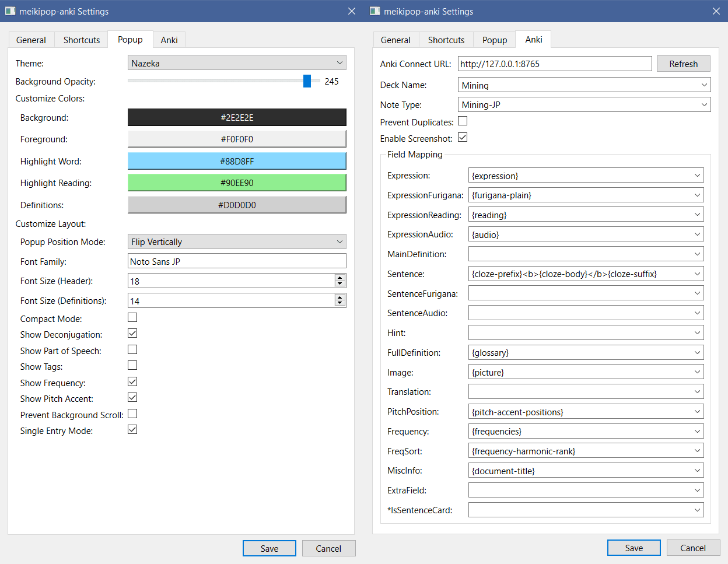Open the *IsSentenceCard mapping dropdown
The height and width of the screenshot is (564, 728).
(586, 510)
